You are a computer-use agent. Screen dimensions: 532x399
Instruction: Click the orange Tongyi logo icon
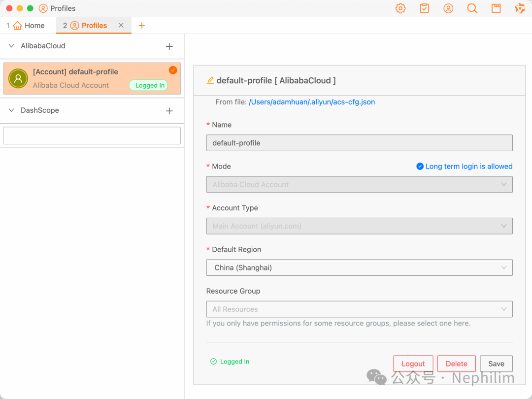coord(520,8)
